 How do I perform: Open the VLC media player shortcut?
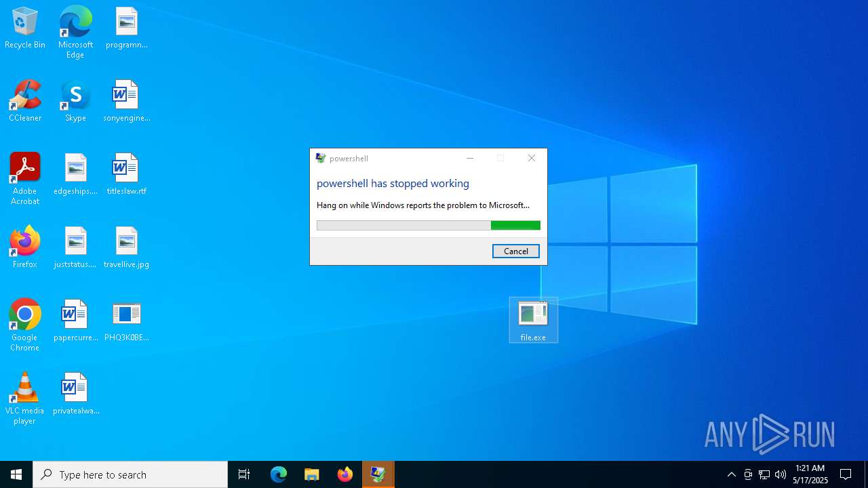25,399
